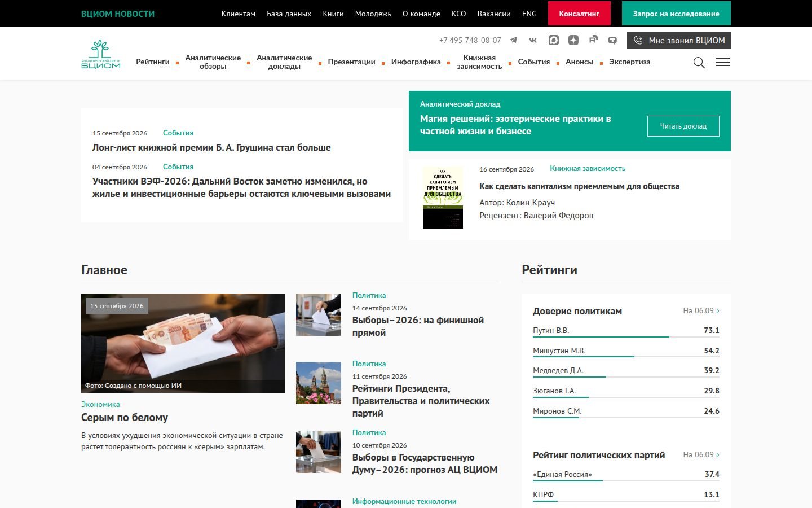Open the Молодежь top link
The height and width of the screenshot is (508, 812).
373,14
